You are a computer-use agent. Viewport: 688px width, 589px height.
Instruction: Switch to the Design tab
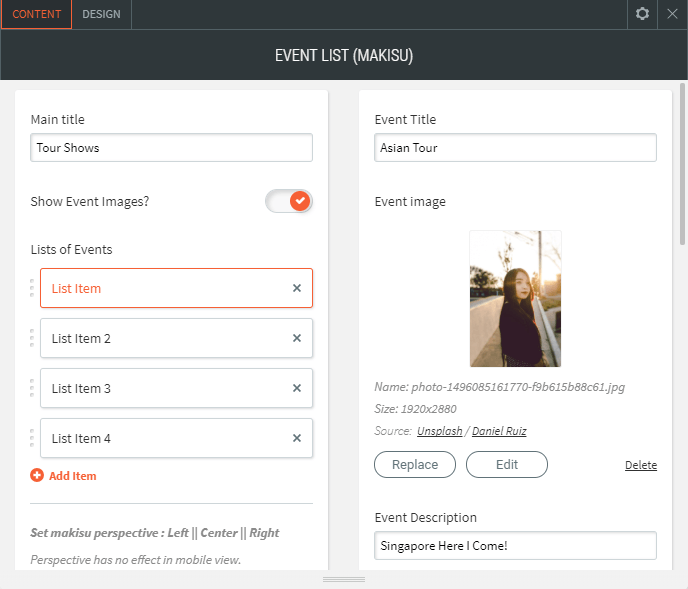(101, 14)
